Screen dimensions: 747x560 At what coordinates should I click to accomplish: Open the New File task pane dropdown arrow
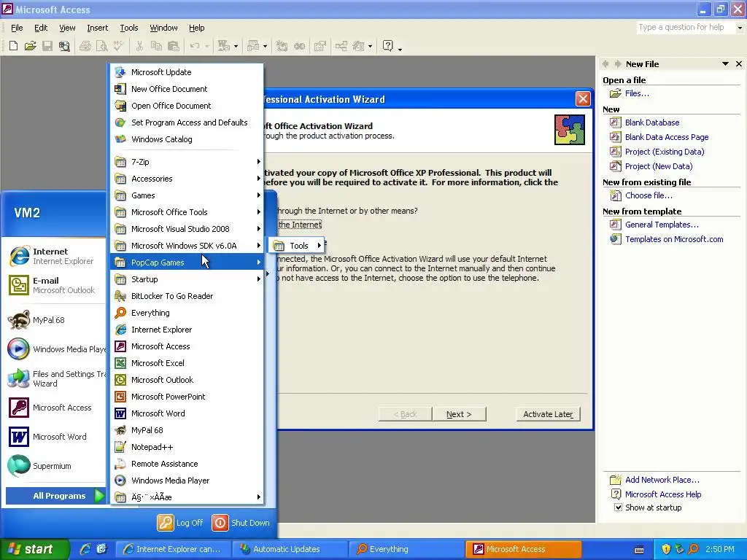(725, 64)
